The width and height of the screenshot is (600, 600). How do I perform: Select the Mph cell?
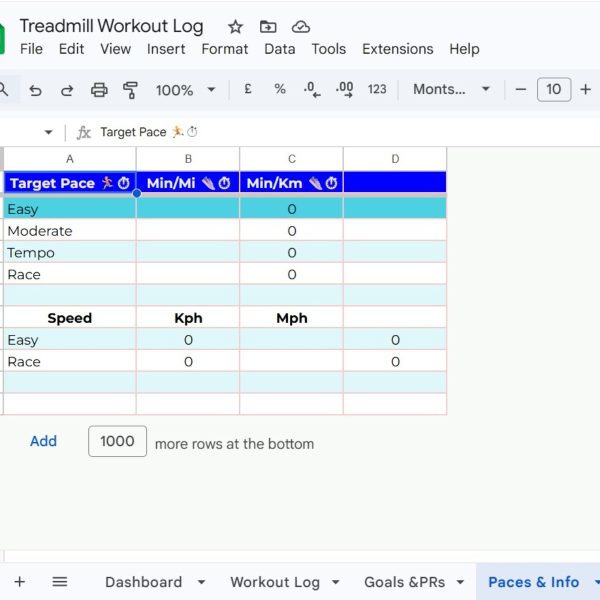click(292, 318)
